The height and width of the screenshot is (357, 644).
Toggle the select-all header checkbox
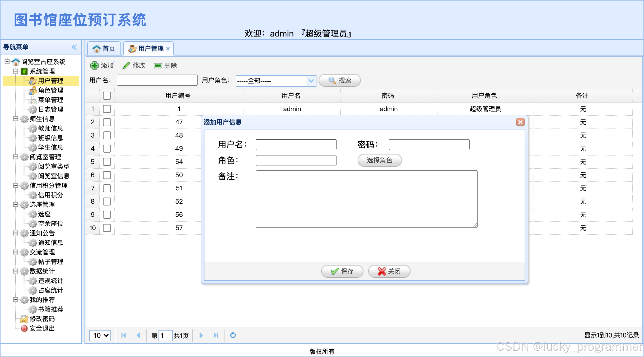[x=107, y=95]
